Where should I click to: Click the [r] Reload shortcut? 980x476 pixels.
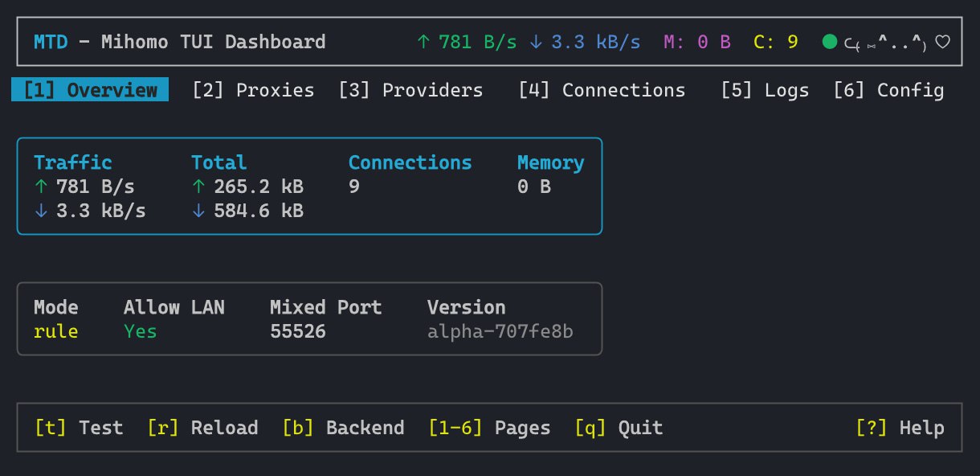[x=202, y=428]
